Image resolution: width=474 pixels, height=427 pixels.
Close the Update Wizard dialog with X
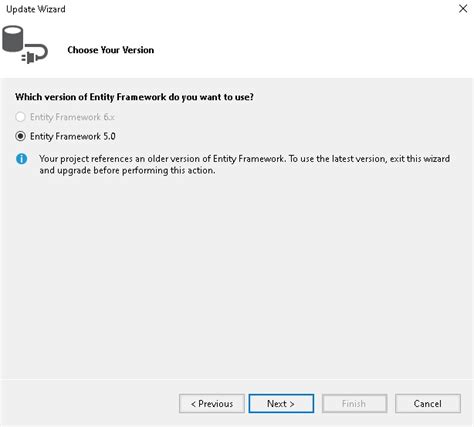(x=463, y=9)
